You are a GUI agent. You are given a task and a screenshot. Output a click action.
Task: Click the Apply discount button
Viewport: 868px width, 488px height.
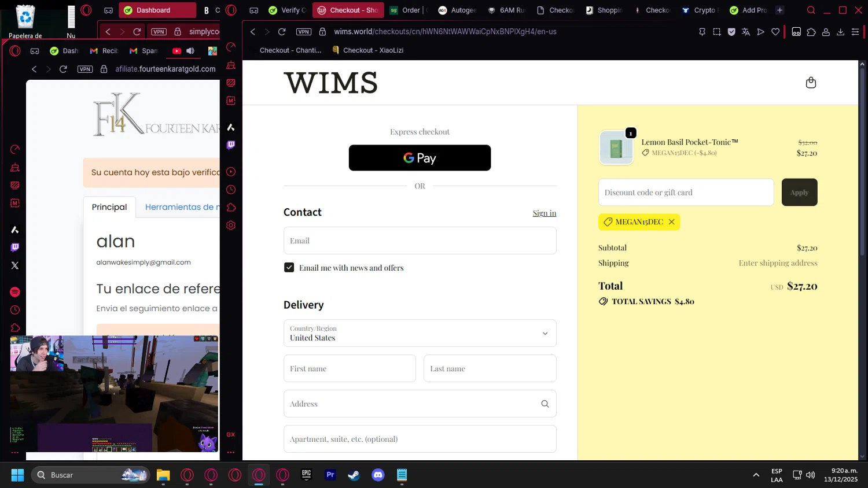[799, 193]
